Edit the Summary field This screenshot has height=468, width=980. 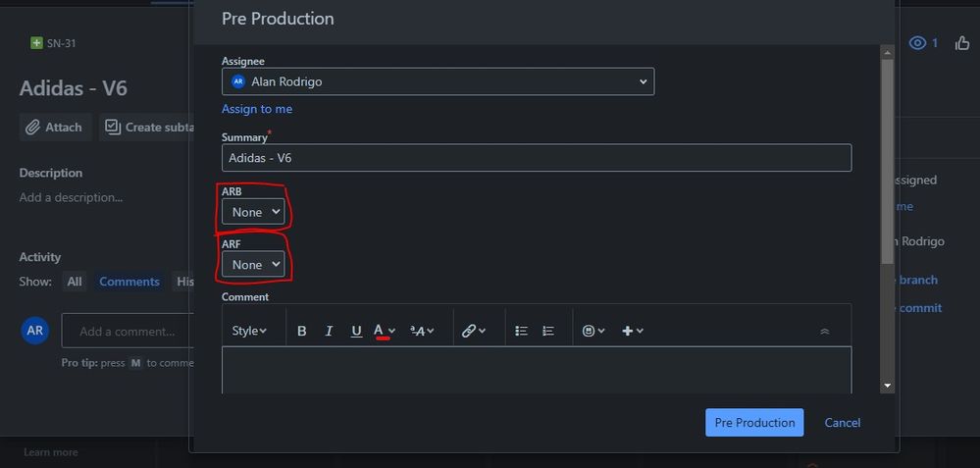pyautogui.click(x=537, y=158)
